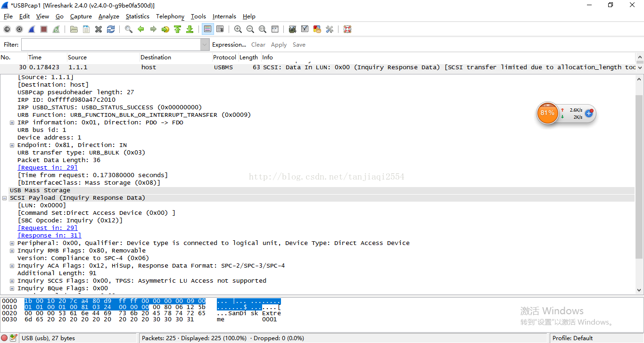Click Profile: Default in status bar

(573, 338)
